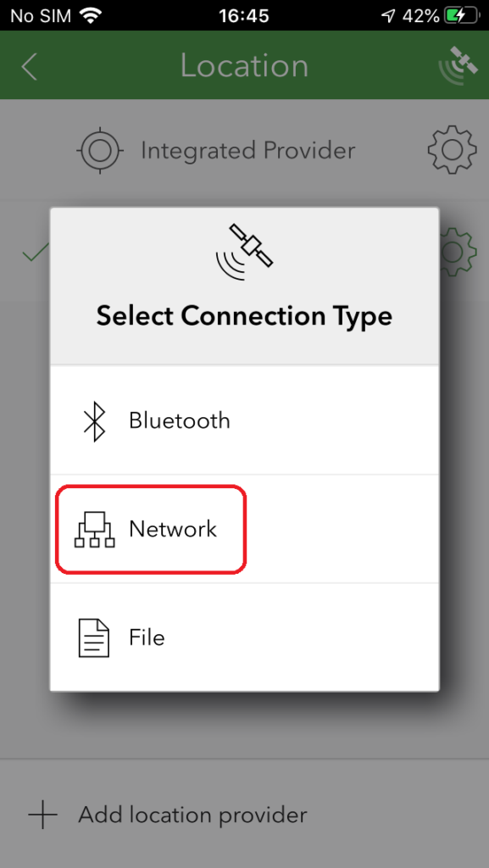Tap the back chevron in header
This screenshot has width=489, height=868.
pos(29,67)
